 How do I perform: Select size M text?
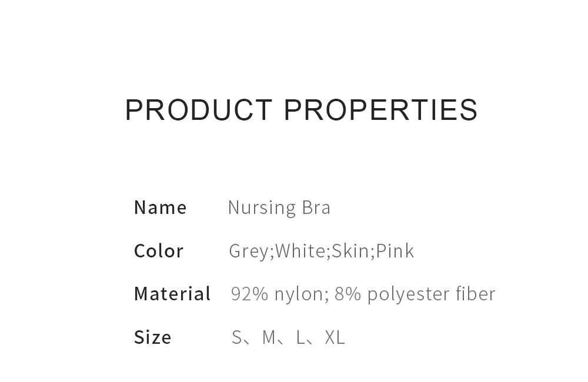point(269,337)
